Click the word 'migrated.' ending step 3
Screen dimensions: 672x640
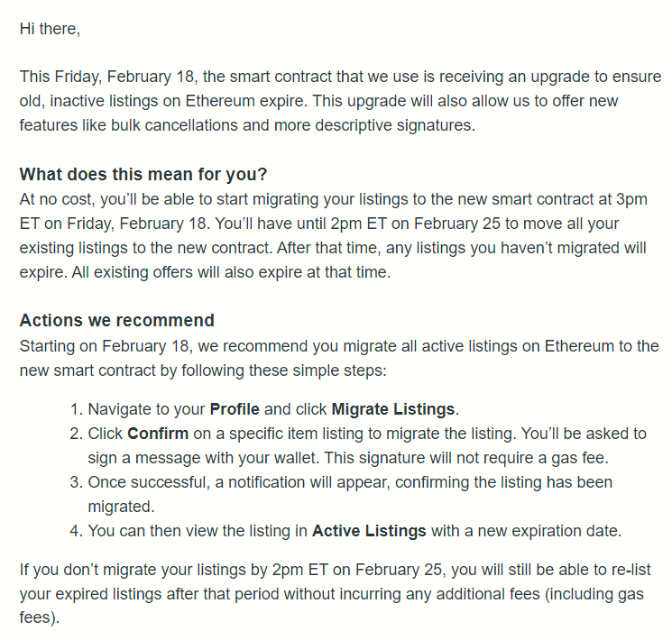pyautogui.click(x=121, y=507)
